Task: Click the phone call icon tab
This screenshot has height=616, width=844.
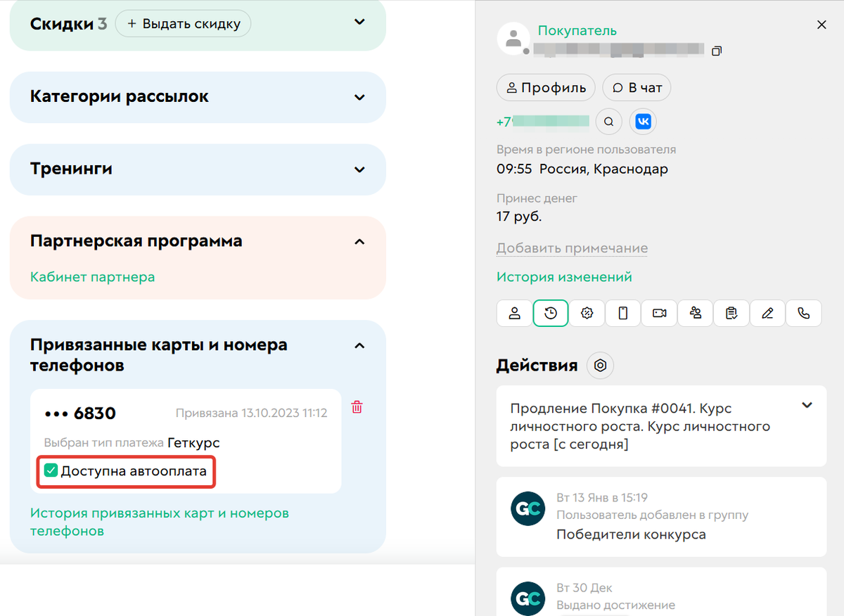Action: (x=804, y=312)
